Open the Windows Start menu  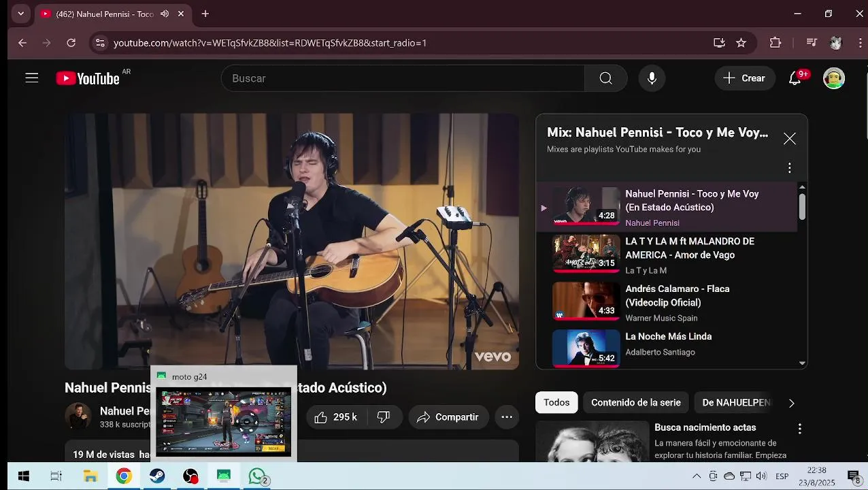tap(24, 476)
